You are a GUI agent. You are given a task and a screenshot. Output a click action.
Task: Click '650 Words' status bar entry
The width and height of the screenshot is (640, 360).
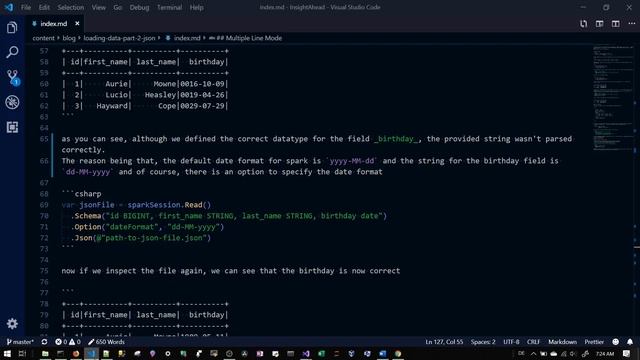[106, 342]
